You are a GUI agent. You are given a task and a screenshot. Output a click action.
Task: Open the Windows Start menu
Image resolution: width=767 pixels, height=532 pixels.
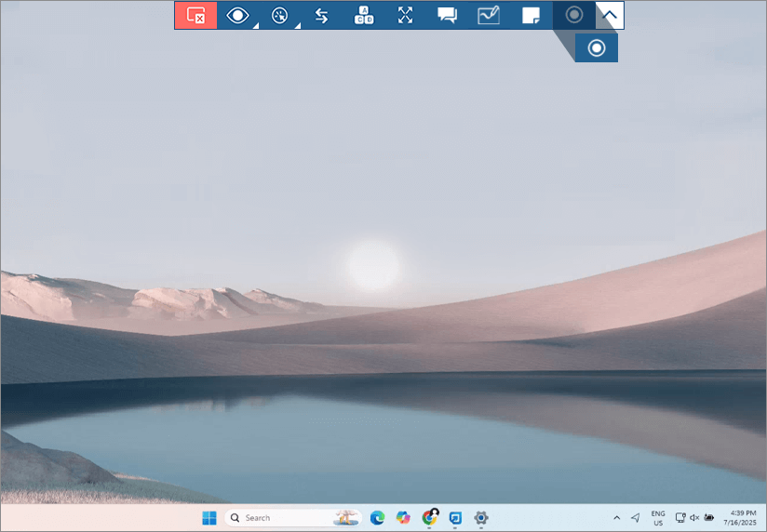209,518
